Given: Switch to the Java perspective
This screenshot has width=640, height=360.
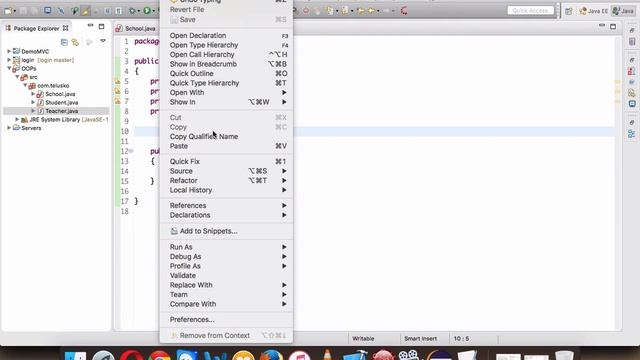Looking at the screenshot, I should click(623, 11).
